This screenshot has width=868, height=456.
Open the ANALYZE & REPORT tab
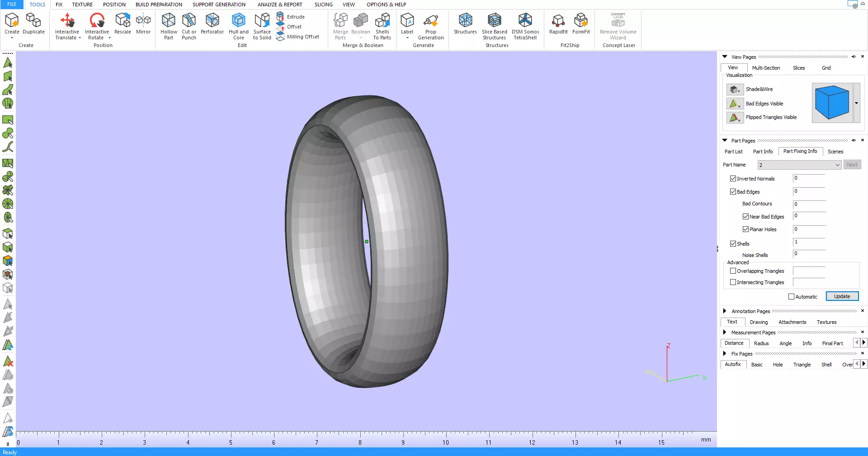pyautogui.click(x=280, y=5)
